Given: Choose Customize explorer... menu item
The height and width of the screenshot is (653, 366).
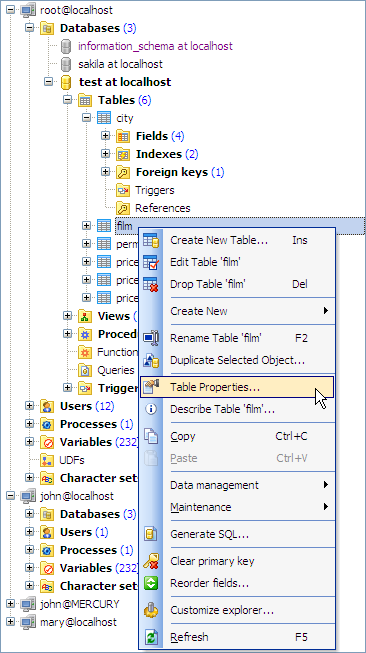Looking at the screenshot, I should point(237,611).
